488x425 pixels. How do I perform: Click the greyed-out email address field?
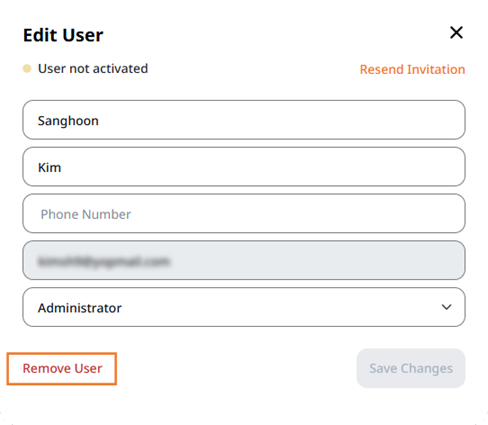(244, 260)
